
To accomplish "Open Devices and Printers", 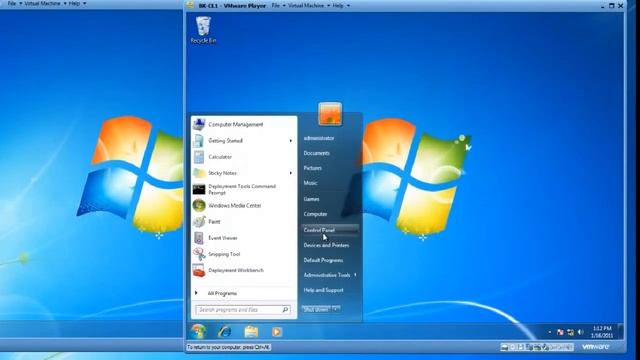I will (x=327, y=245).
